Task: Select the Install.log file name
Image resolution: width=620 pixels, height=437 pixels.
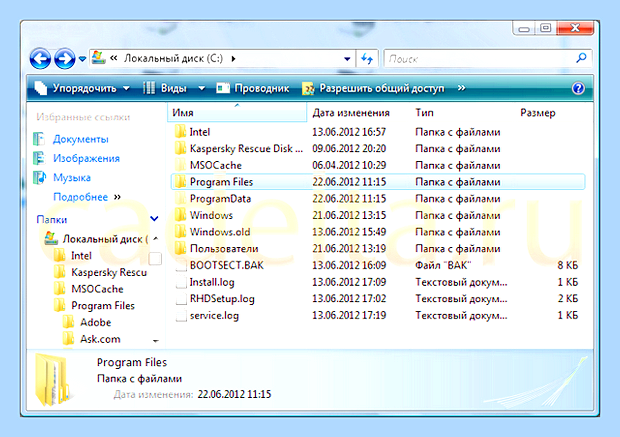Action: pyautogui.click(x=212, y=282)
